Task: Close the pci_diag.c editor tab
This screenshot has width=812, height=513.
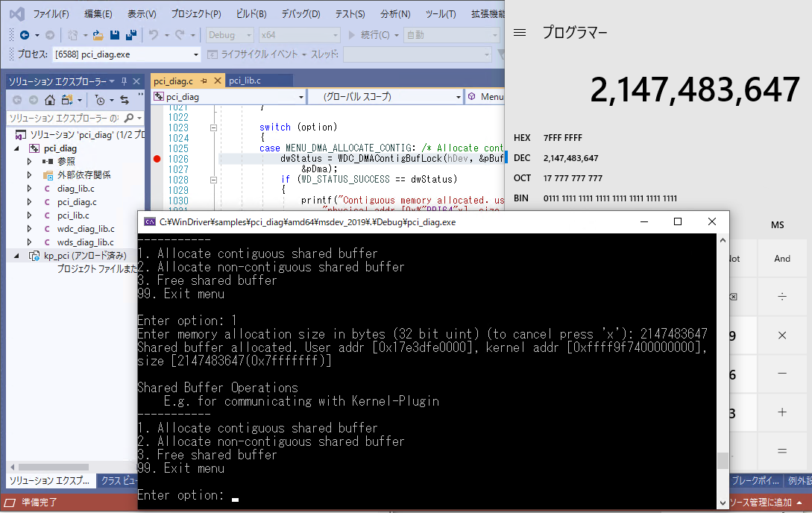Action: (x=218, y=81)
